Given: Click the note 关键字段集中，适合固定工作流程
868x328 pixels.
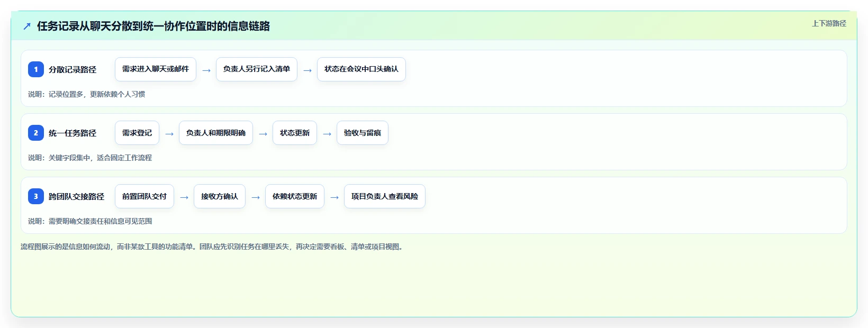Looking at the screenshot, I should point(100,158).
